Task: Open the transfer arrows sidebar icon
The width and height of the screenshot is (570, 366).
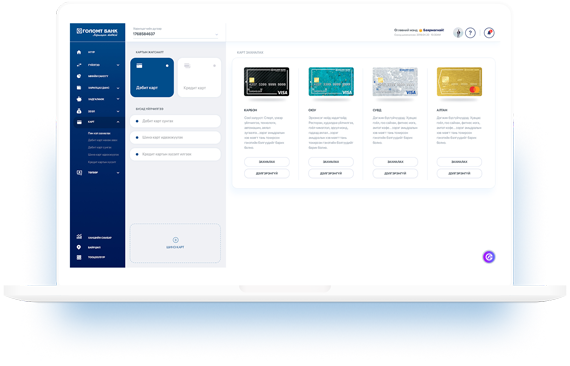Action: point(79,65)
